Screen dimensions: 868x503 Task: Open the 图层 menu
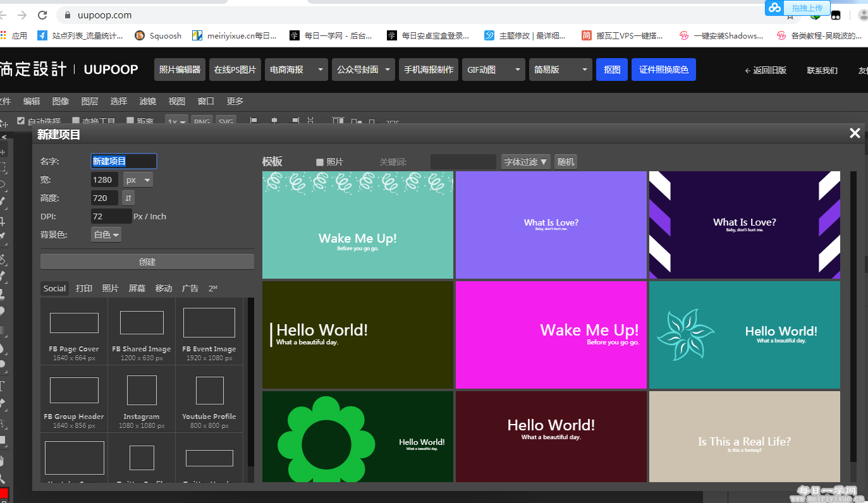[x=90, y=101]
